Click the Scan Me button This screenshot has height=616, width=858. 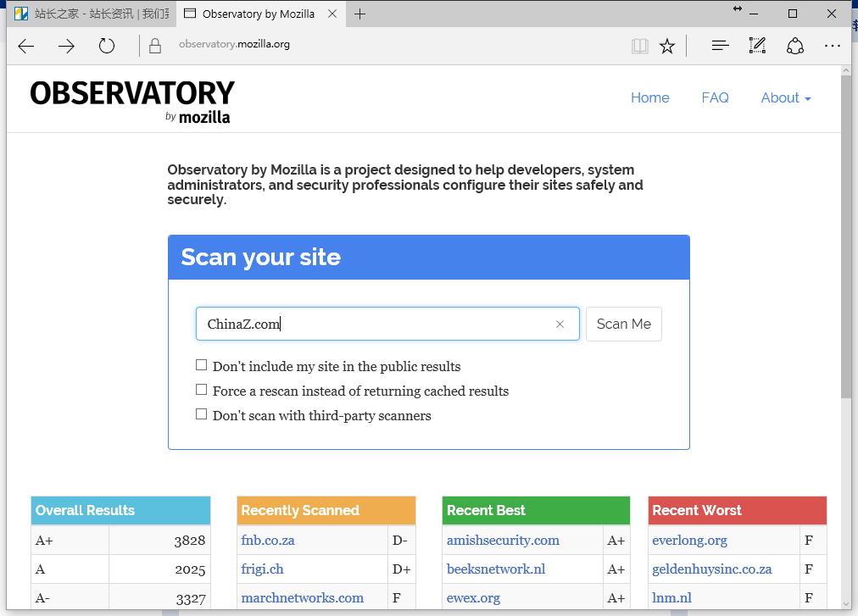point(624,324)
